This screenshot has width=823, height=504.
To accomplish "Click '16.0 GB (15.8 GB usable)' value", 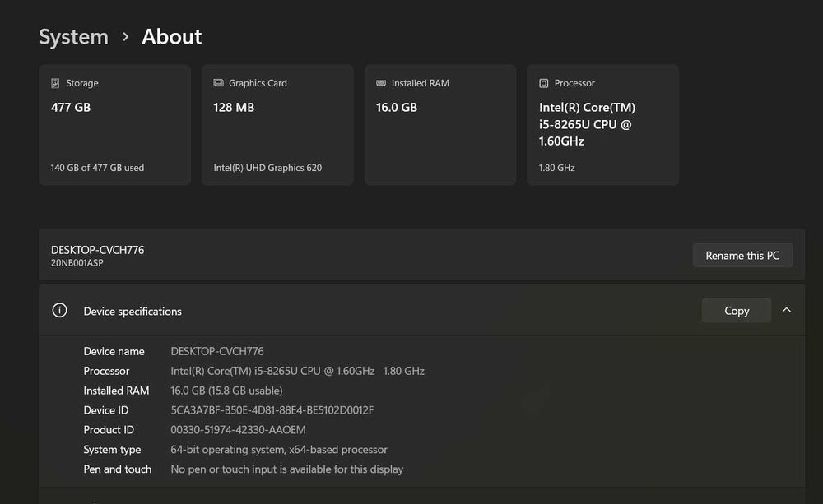I will (227, 391).
